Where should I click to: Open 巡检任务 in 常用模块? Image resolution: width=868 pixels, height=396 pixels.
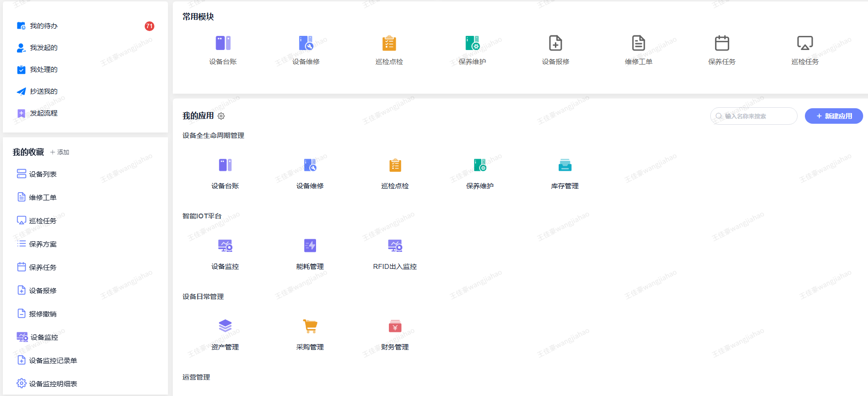tap(804, 44)
